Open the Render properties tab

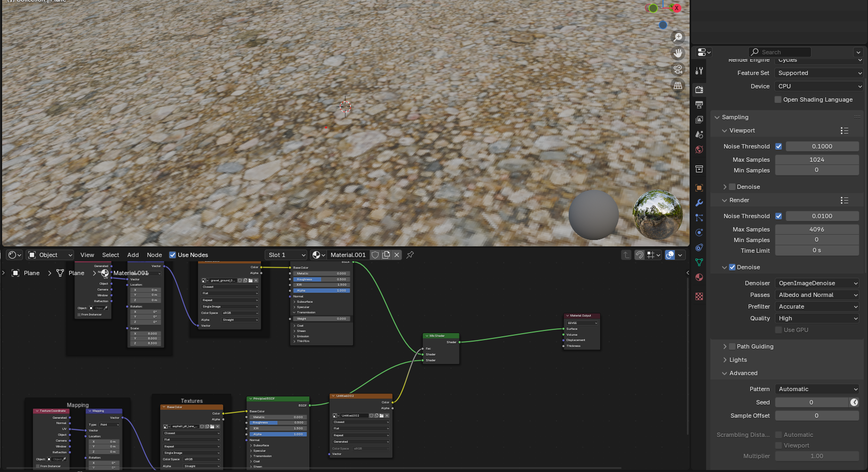click(699, 90)
